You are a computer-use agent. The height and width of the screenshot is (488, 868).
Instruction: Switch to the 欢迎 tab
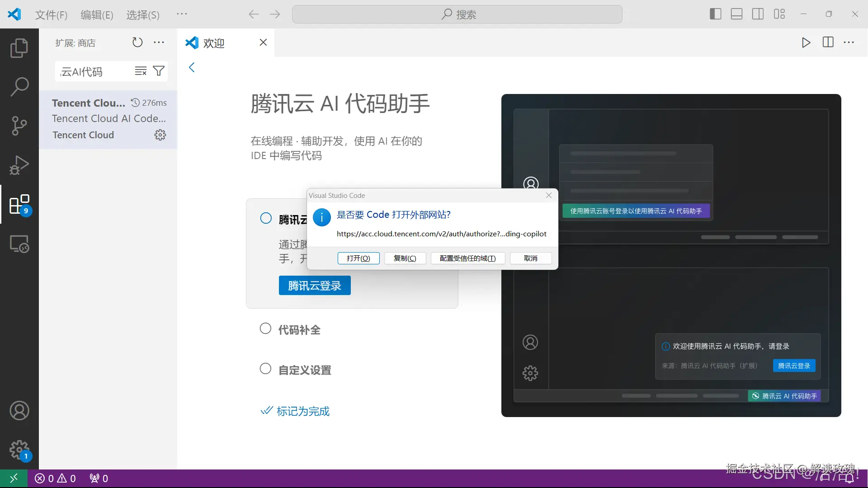[212, 42]
